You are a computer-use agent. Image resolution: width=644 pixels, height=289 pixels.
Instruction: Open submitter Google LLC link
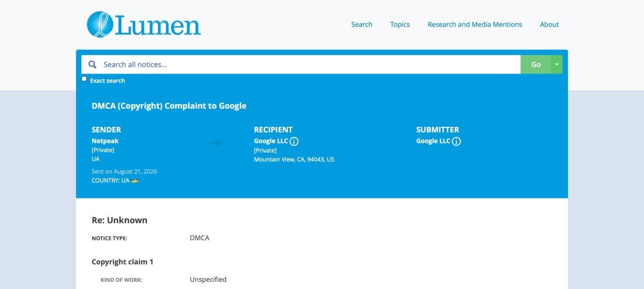click(433, 141)
